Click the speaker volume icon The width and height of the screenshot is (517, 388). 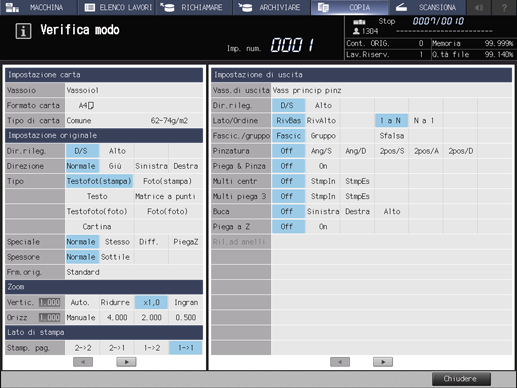coord(479,7)
